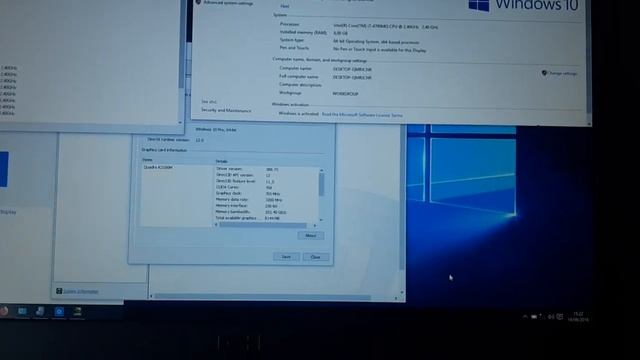This screenshot has height=360, width=640.
Task: Click the taskbar clock and date
Action: pyautogui.click(x=578, y=317)
